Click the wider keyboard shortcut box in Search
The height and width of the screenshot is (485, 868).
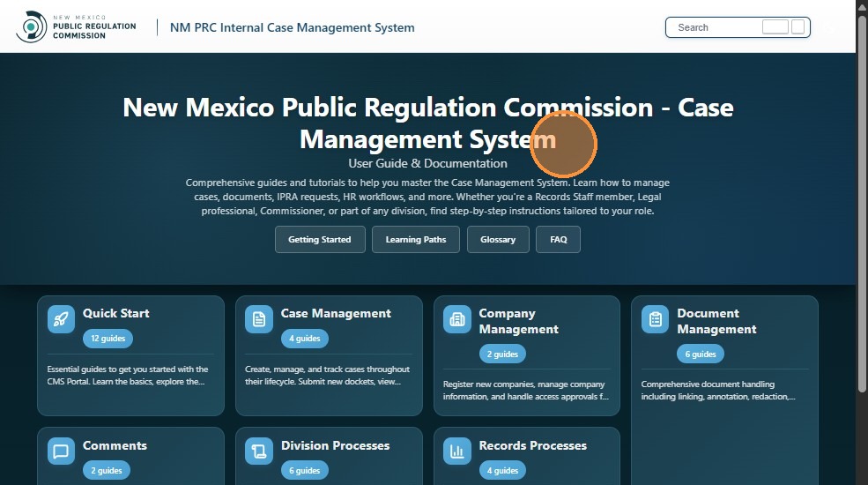(775, 27)
